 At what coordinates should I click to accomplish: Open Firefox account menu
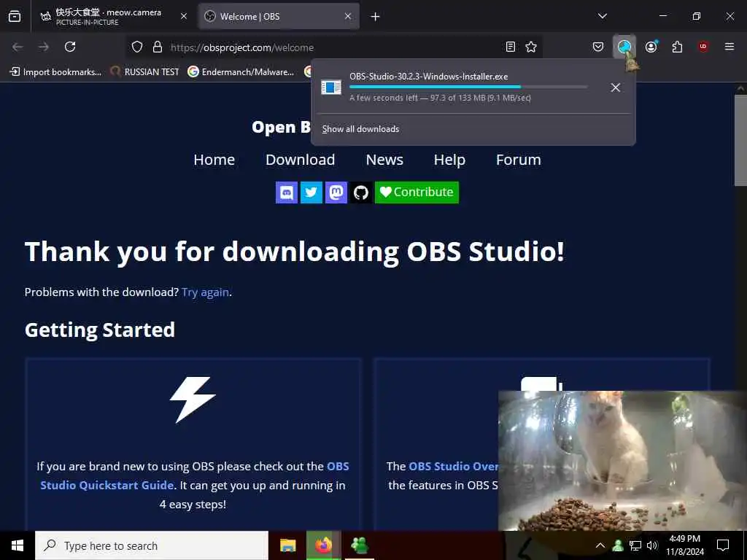click(x=651, y=47)
